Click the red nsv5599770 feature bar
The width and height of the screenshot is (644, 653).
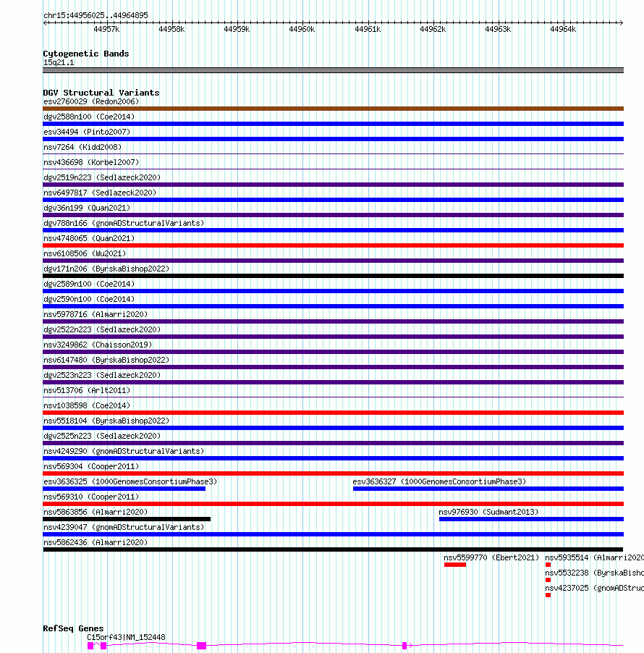tap(455, 565)
